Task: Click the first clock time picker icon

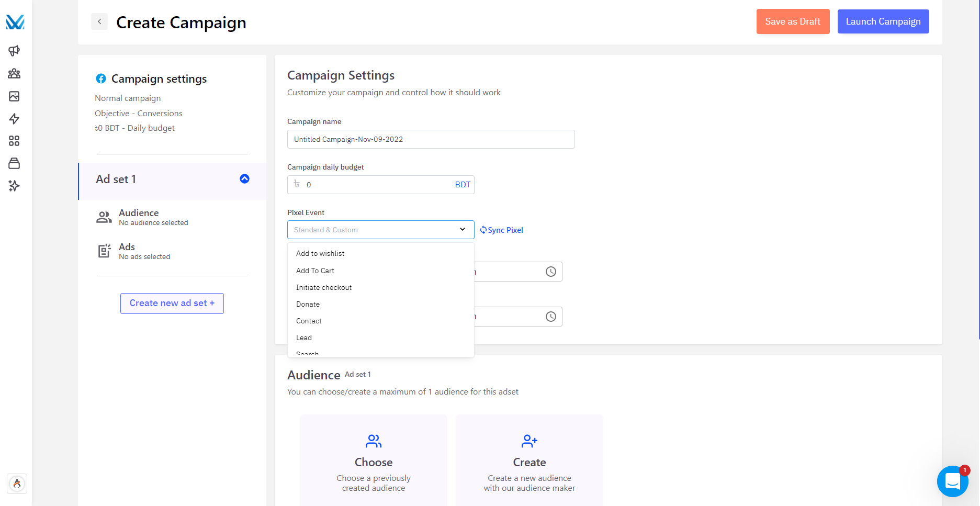Action: [550, 272]
